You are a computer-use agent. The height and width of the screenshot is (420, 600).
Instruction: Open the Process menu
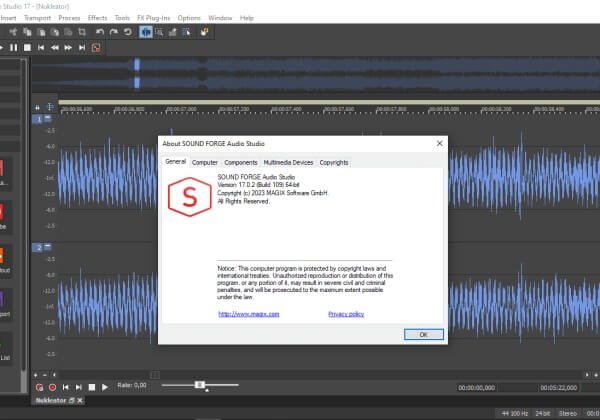pos(69,18)
